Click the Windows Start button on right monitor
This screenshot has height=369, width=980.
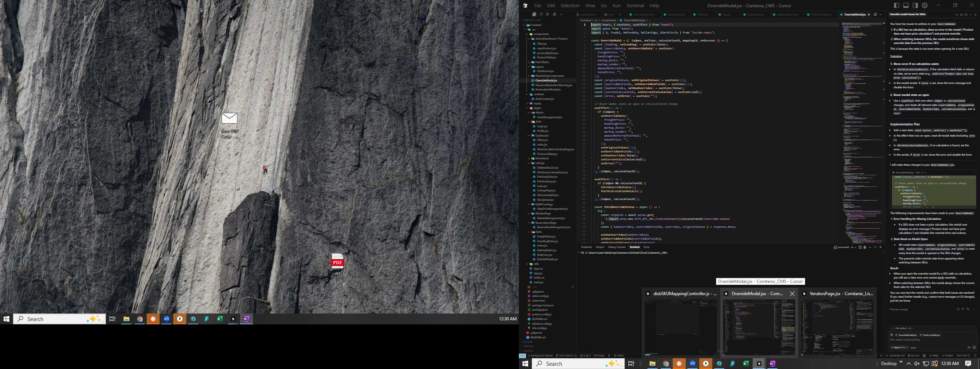[525, 364]
